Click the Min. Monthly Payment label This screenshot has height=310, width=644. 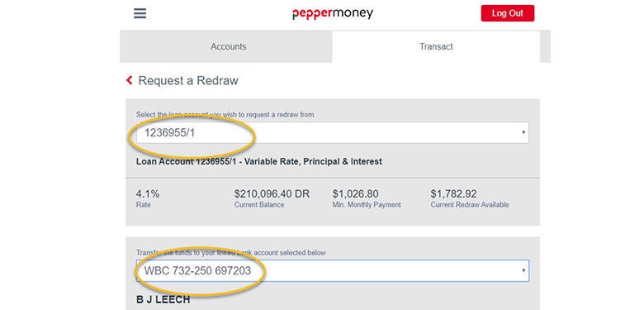click(367, 205)
